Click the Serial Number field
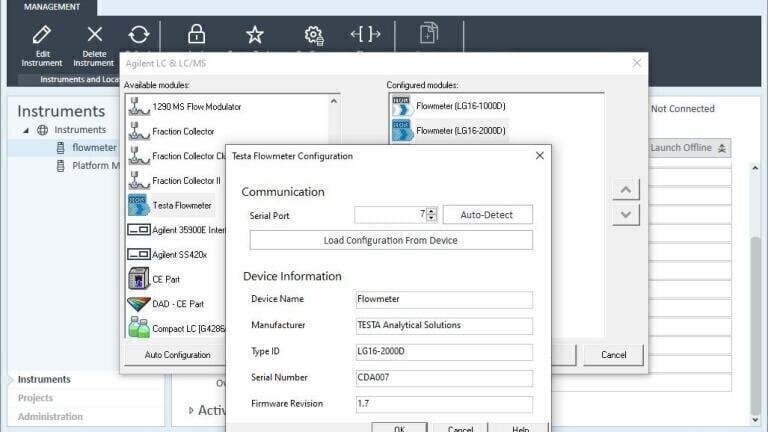Image resolution: width=768 pixels, height=432 pixels. [444, 378]
